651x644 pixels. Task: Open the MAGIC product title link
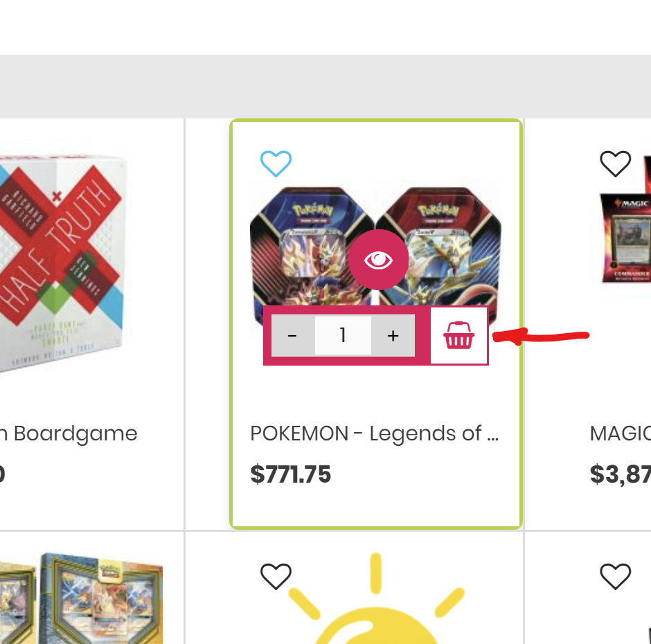point(621,433)
